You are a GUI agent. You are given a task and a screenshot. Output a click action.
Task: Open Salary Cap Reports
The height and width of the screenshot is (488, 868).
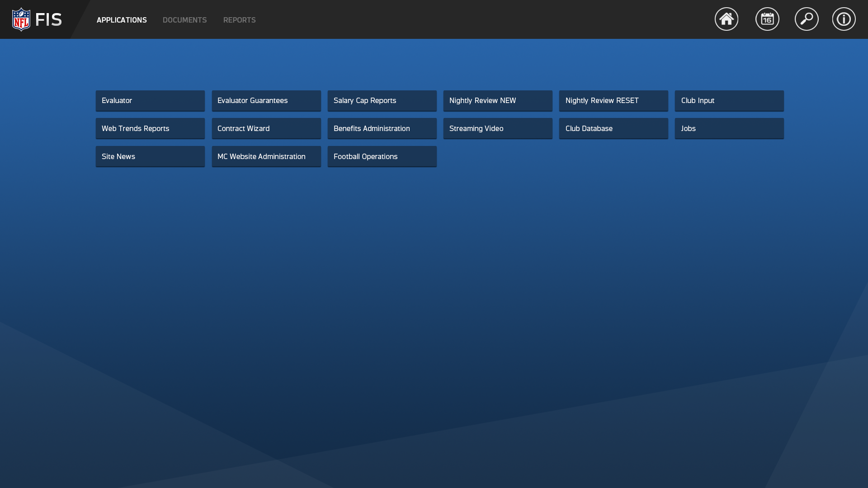382,100
